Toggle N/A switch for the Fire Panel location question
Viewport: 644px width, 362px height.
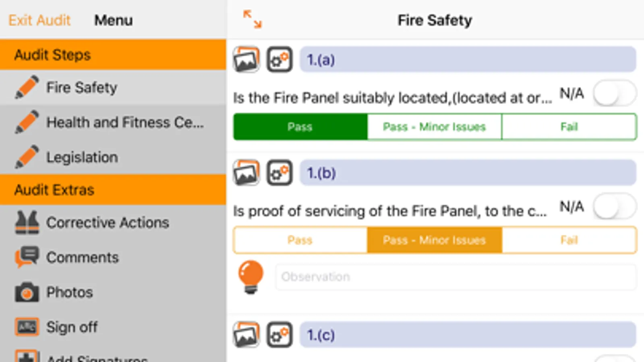click(614, 93)
